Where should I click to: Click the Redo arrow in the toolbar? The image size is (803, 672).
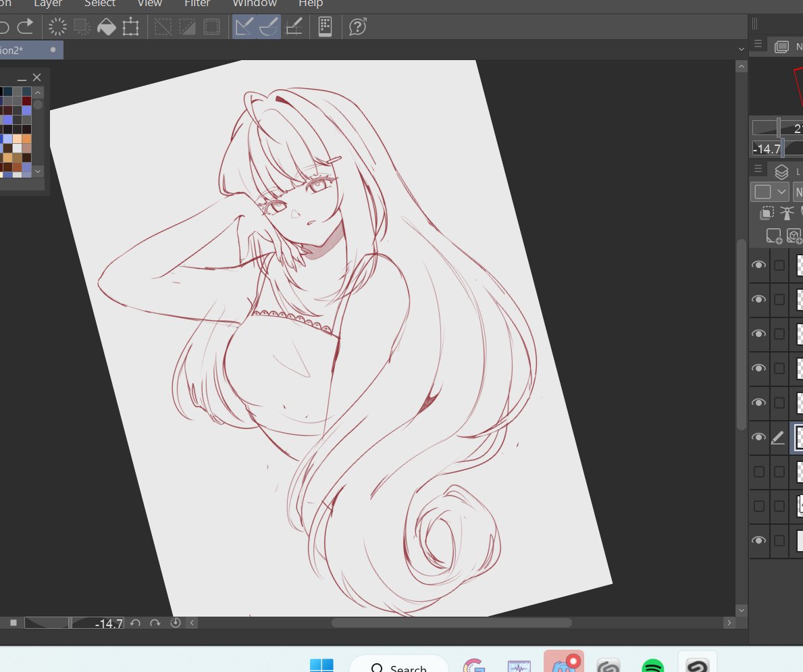pyautogui.click(x=26, y=27)
